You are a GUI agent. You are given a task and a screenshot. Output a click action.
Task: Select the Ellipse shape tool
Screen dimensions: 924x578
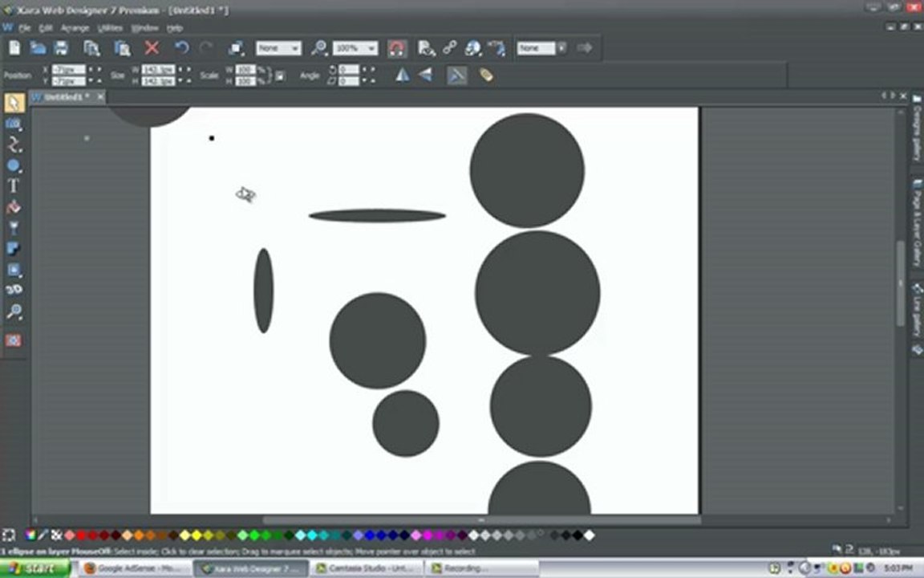pos(14,165)
